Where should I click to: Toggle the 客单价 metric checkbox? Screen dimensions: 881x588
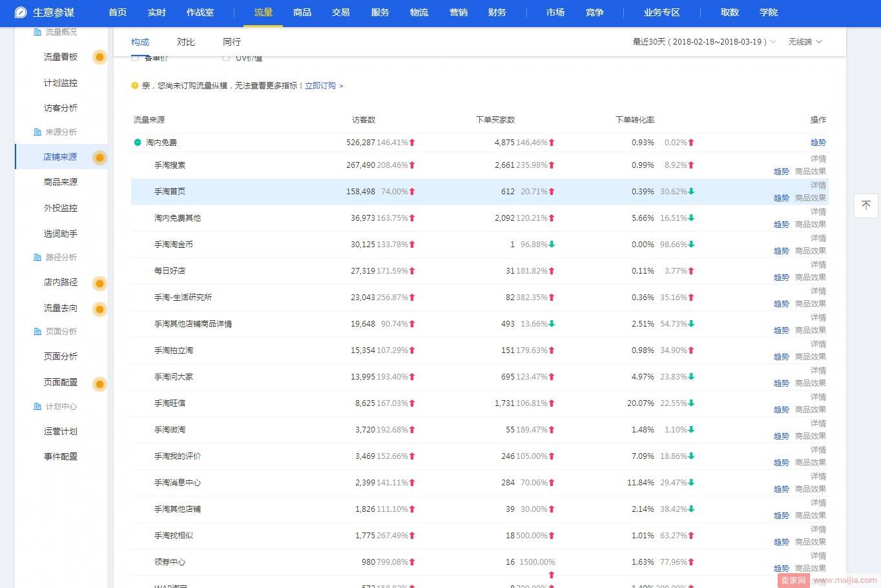pos(135,57)
